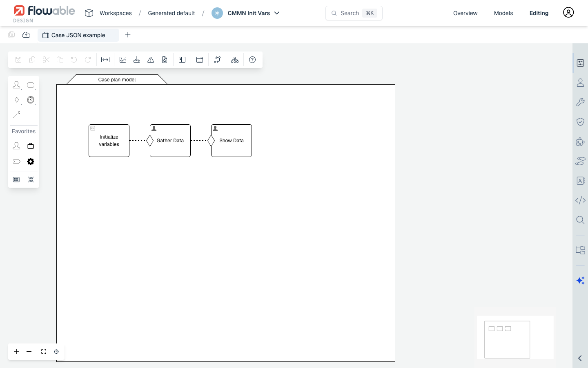Run the model validation check
Viewport: 588px width, 368px height.
tap(151, 60)
